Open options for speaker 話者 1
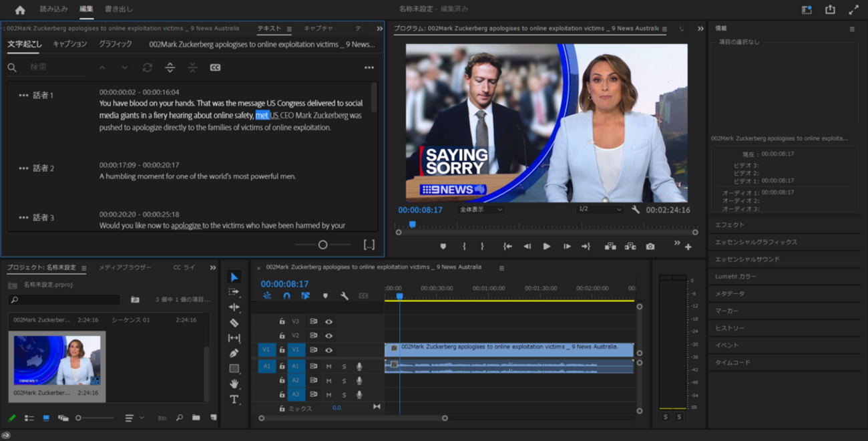Screen dimensions: 868x441 click(23, 96)
